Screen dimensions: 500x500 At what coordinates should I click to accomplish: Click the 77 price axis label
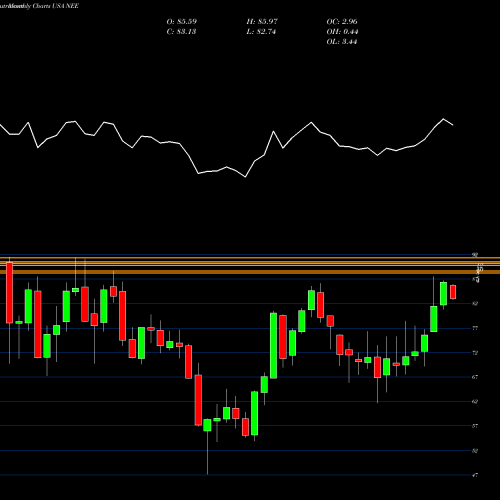click(475, 328)
